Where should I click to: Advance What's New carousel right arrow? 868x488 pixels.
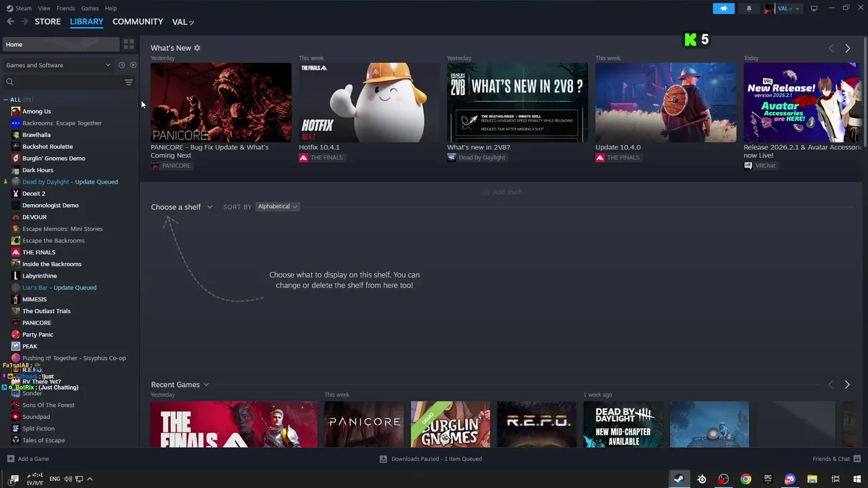point(848,48)
